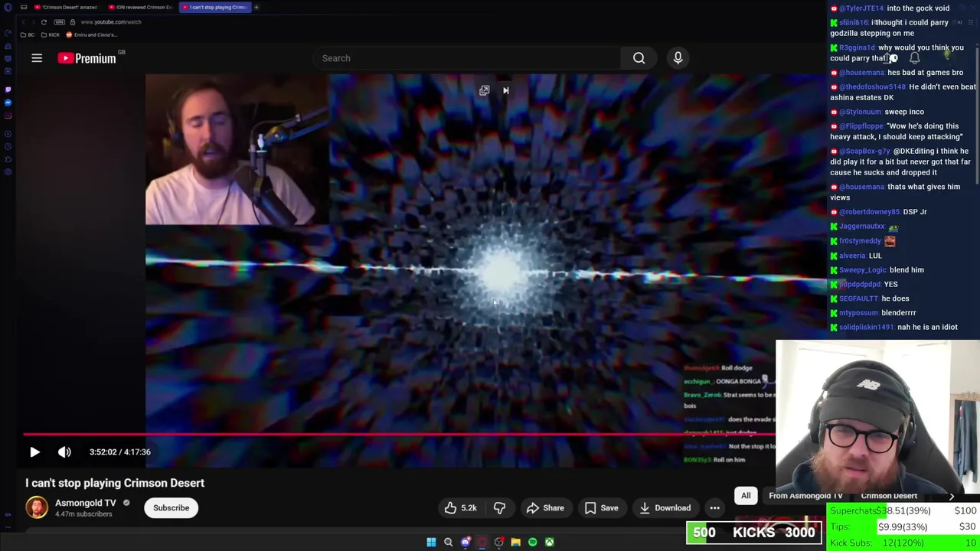
Task: Open the KICK bookmarks folder
Action: 50,34
